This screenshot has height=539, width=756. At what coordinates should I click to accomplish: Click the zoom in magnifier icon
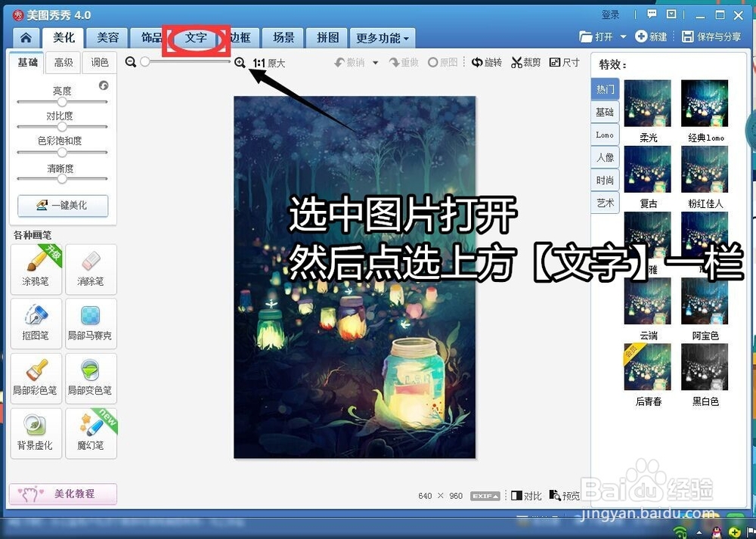click(240, 62)
